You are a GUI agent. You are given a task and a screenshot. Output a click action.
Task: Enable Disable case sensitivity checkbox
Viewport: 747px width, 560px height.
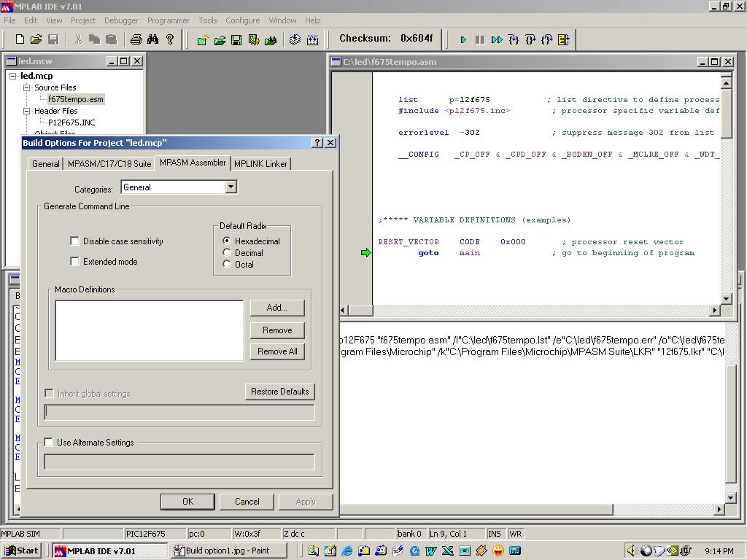click(74, 241)
